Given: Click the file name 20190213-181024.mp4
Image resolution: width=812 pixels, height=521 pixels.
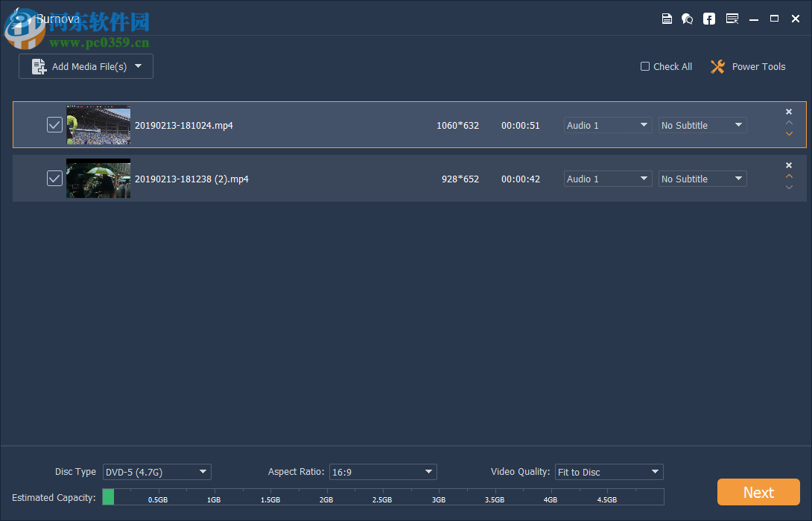Looking at the screenshot, I should [x=184, y=125].
